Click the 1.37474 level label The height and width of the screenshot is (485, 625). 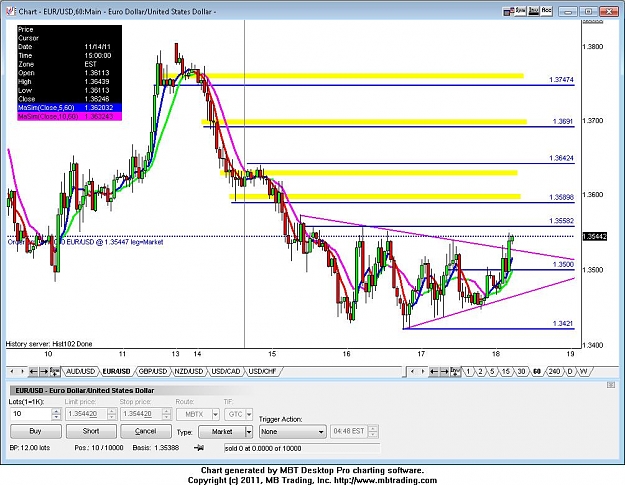561,80
